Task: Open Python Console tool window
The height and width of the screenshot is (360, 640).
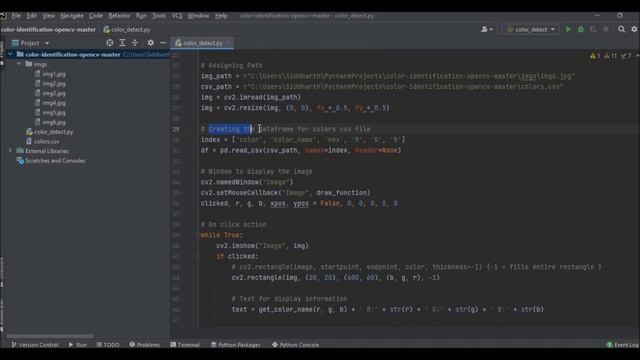Action: (x=296, y=344)
